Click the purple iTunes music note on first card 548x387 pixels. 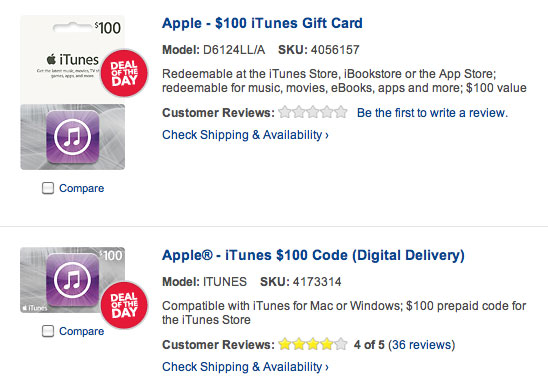(73, 137)
